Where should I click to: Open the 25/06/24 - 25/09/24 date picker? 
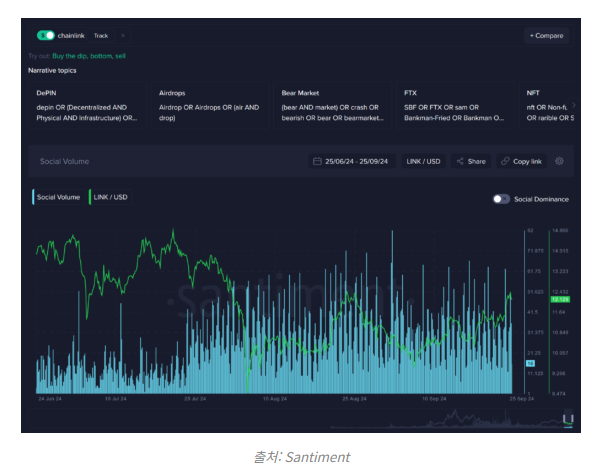coord(354,161)
